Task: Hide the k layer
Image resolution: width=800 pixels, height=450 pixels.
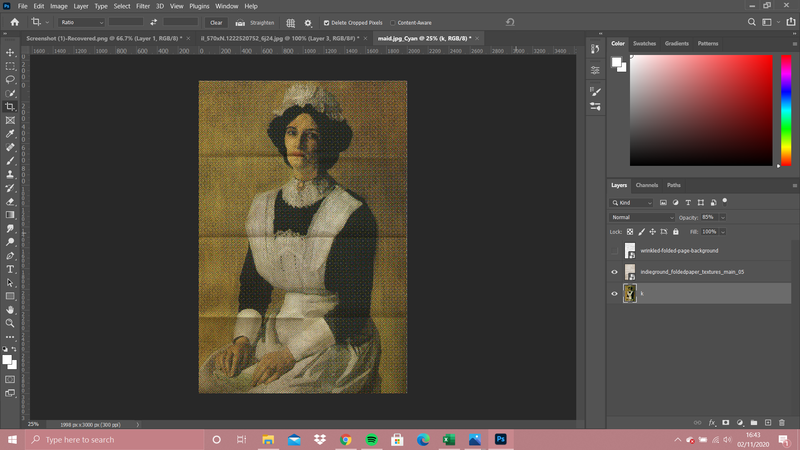Action: click(x=614, y=293)
